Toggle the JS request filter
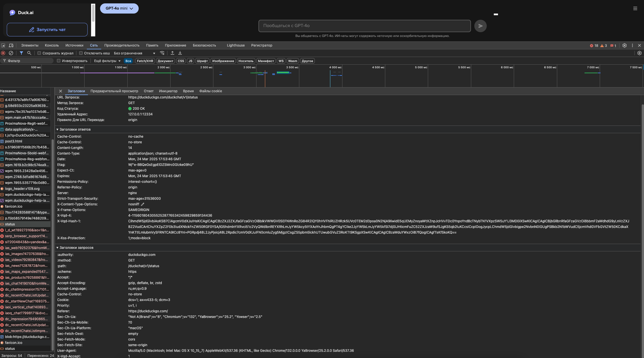 coord(191,61)
